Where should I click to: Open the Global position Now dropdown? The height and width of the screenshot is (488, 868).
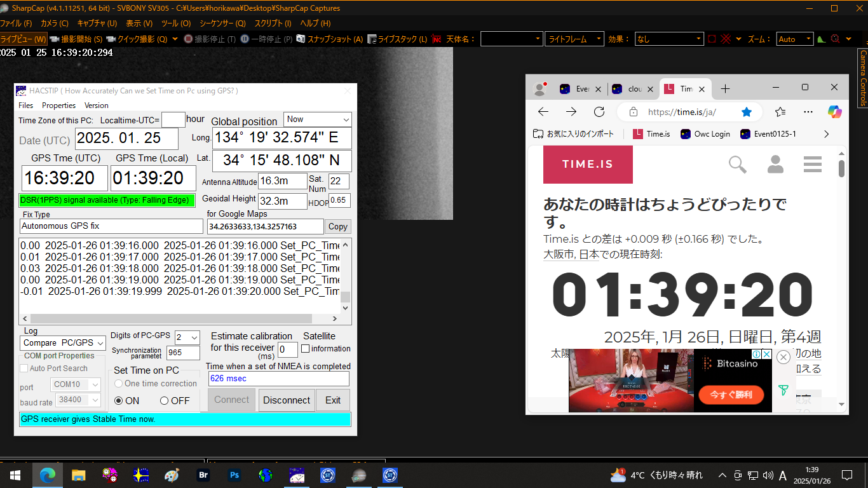click(345, 119)
